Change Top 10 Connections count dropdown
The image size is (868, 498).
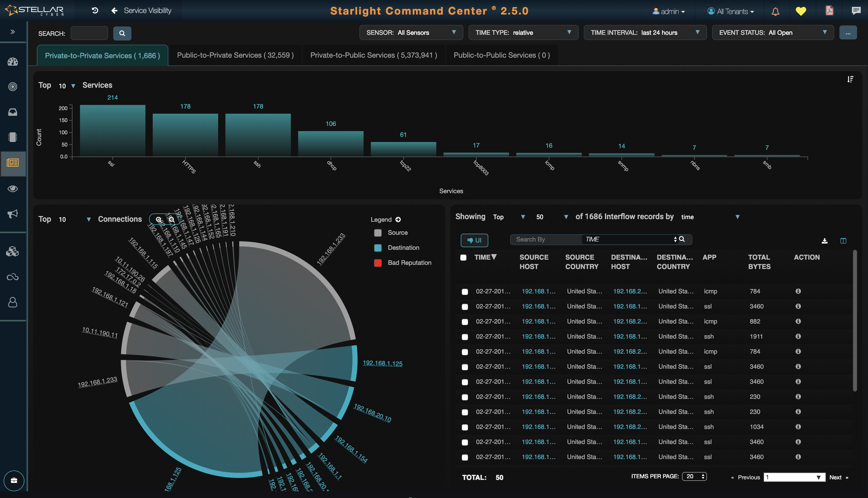pos(75,219)
